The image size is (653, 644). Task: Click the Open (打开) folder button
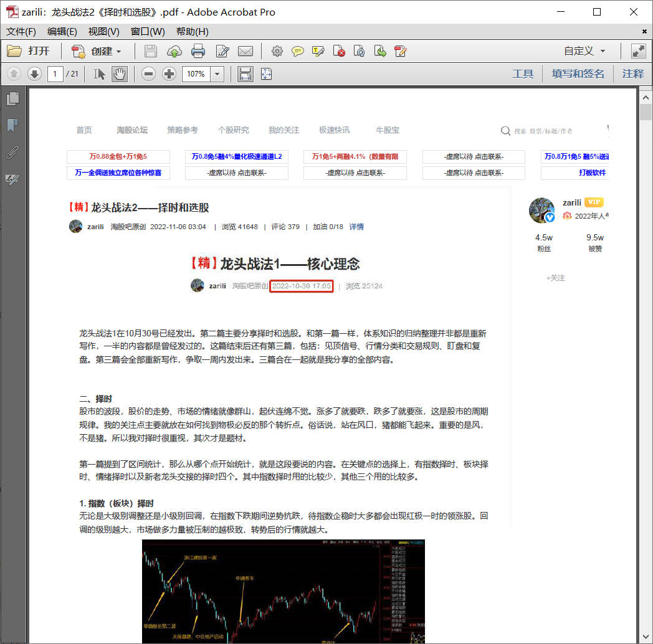pyautogui.click(x=28, y=51)
